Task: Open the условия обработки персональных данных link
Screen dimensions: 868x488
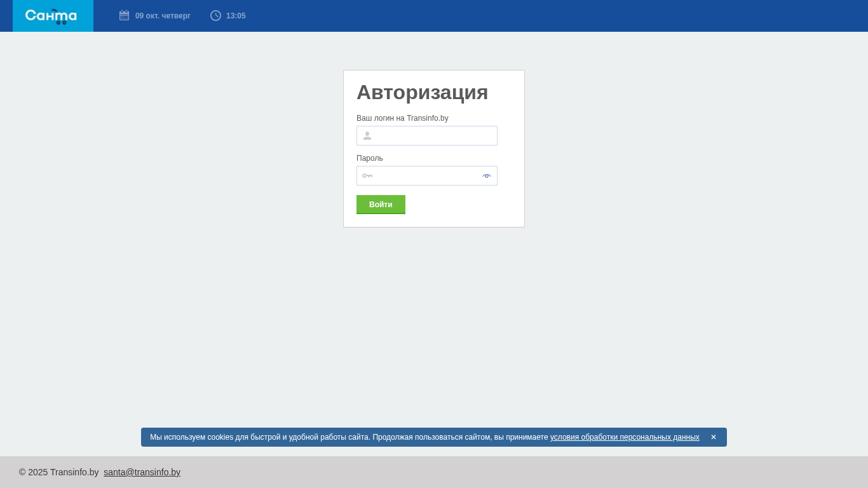Action: [x=625, y=437]
